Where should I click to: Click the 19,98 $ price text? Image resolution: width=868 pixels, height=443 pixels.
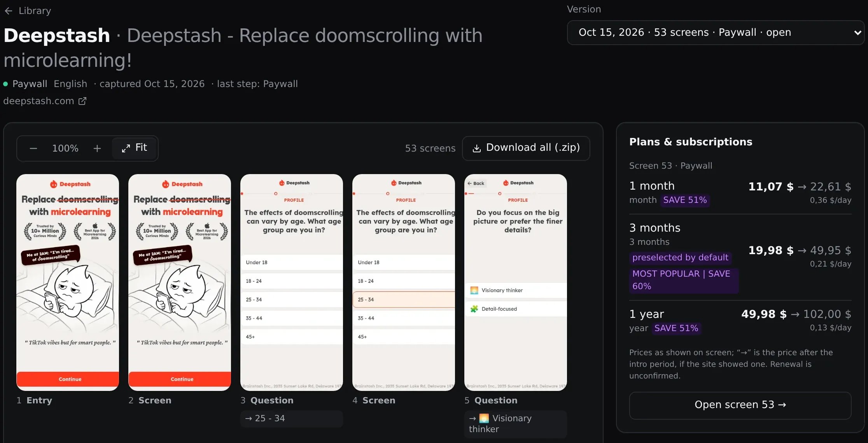point(771,251)
